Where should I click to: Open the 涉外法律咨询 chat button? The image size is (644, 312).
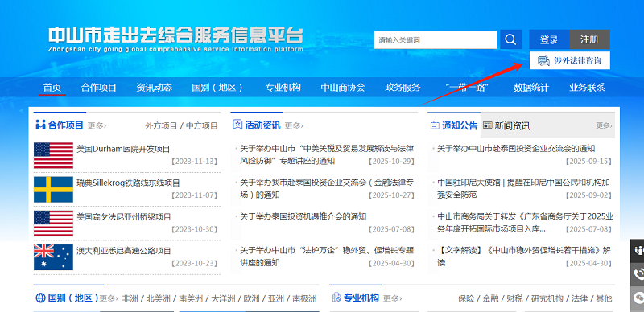pos(570,60)
